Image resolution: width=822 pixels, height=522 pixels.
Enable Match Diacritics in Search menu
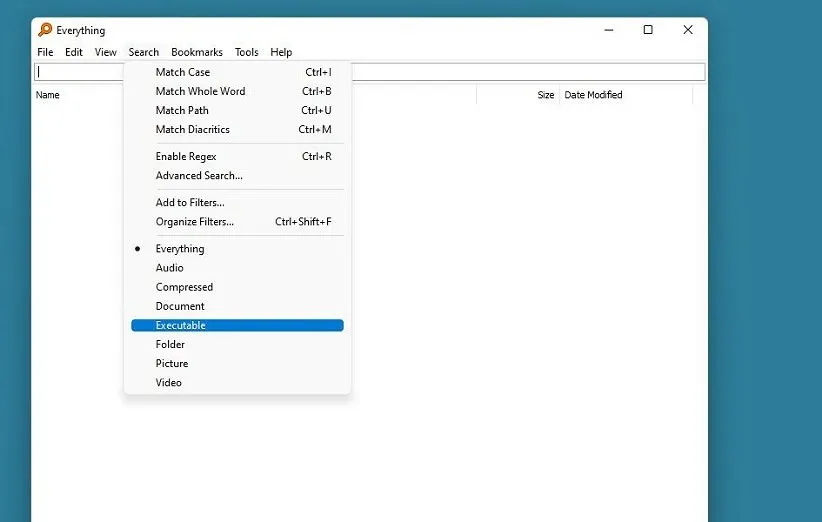[x=192, y=129]
